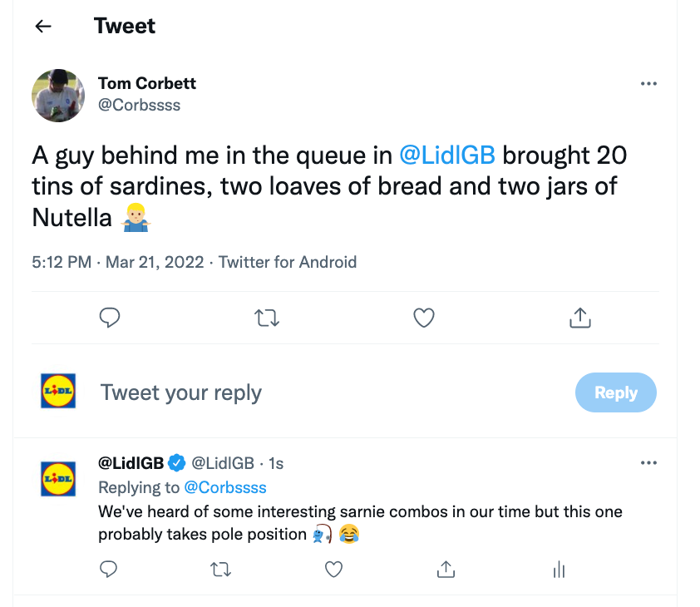Image resolution: width=700 pixels, height=607 pixels.
Task: Open Lidl avatar next to reply tweet
Action: [58, 479]
